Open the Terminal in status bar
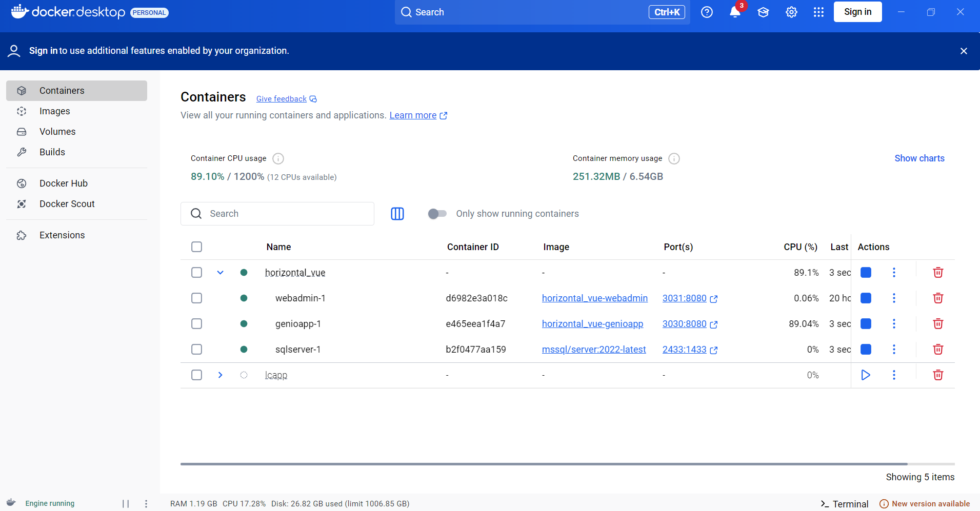Viewport: 980px width, 511px height. tap(845, 504)
